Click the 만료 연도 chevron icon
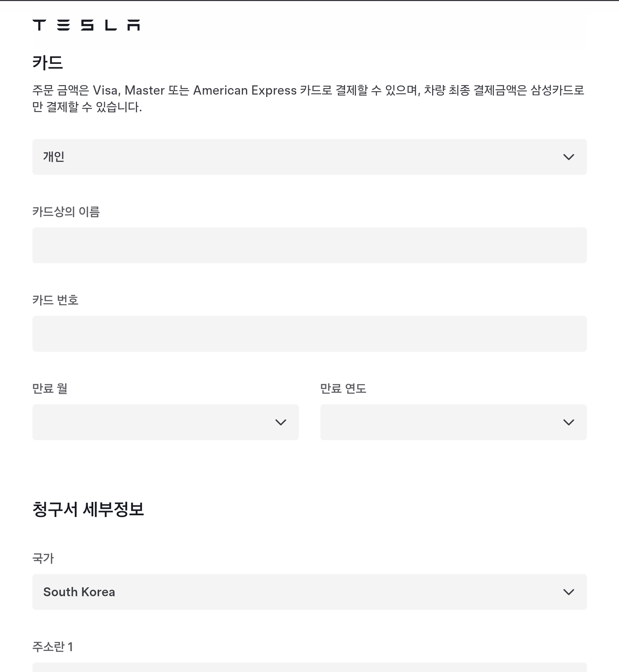Screen dimensions: 619x672 [568, 422]
